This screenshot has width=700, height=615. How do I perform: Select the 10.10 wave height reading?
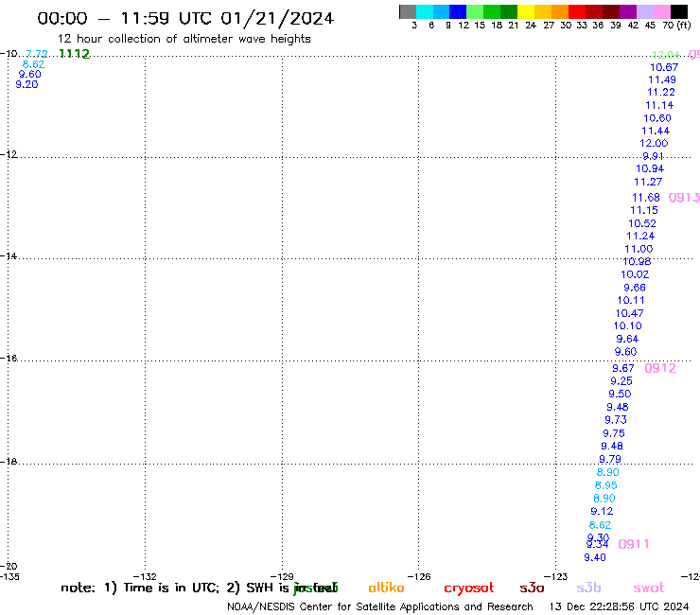click(x=628, y=326)
